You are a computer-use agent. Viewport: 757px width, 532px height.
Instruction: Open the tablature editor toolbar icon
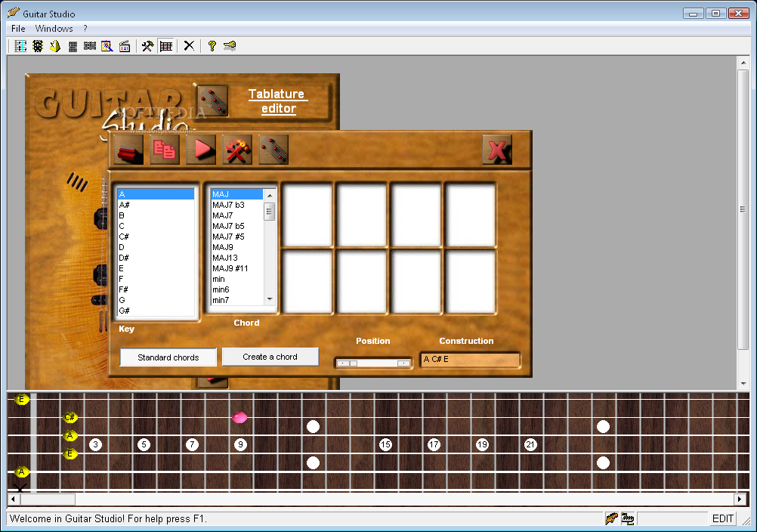click(20, 46)
